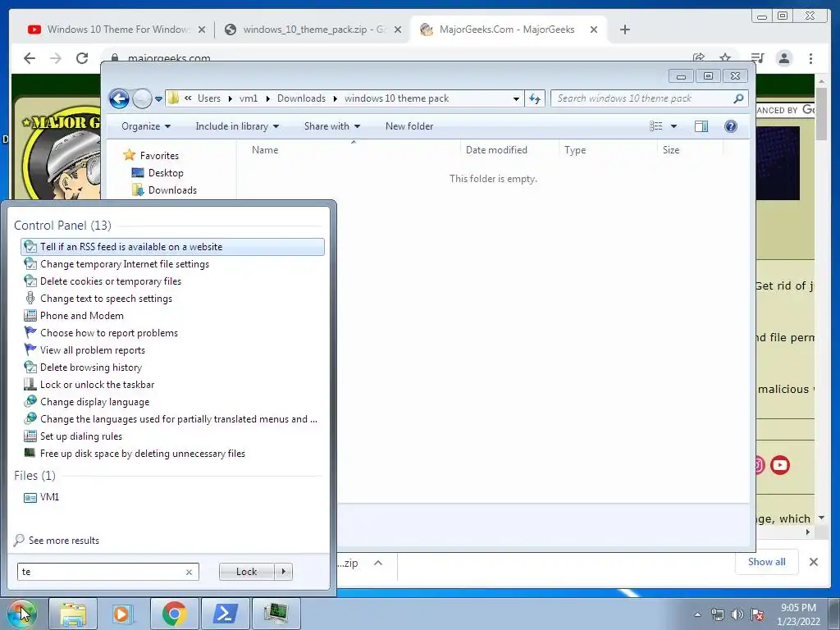Expand shutdown options arrow beside Lock
This screenshot has height=630, width=840.
point(283,572)
